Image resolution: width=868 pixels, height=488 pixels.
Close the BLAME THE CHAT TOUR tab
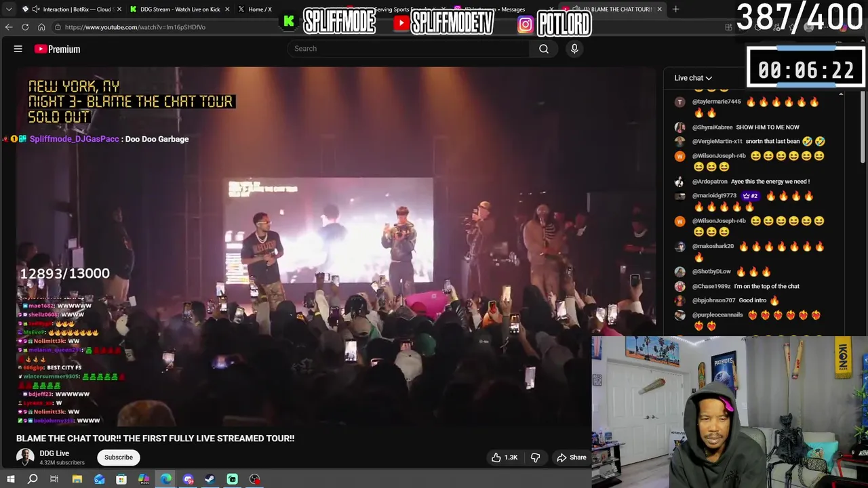659,9
